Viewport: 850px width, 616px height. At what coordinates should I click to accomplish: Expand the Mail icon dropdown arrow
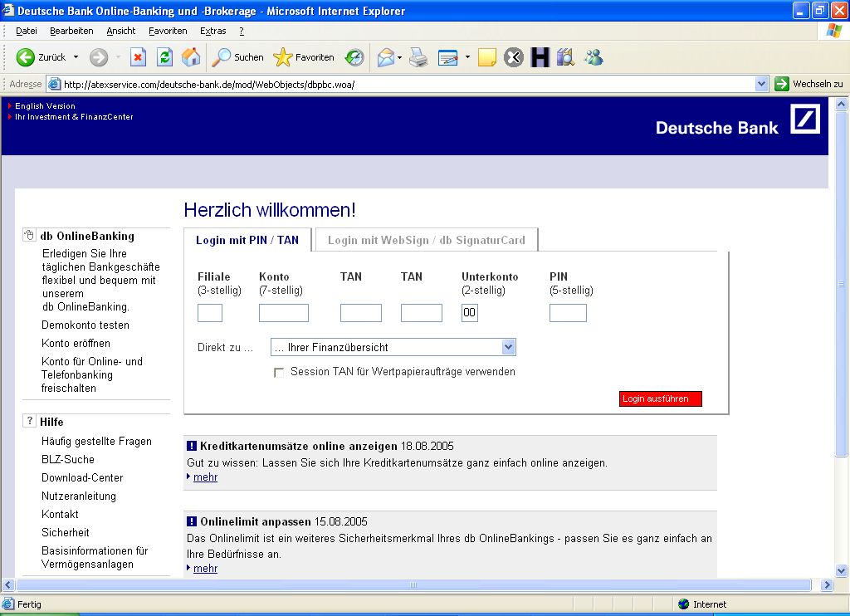399,57
